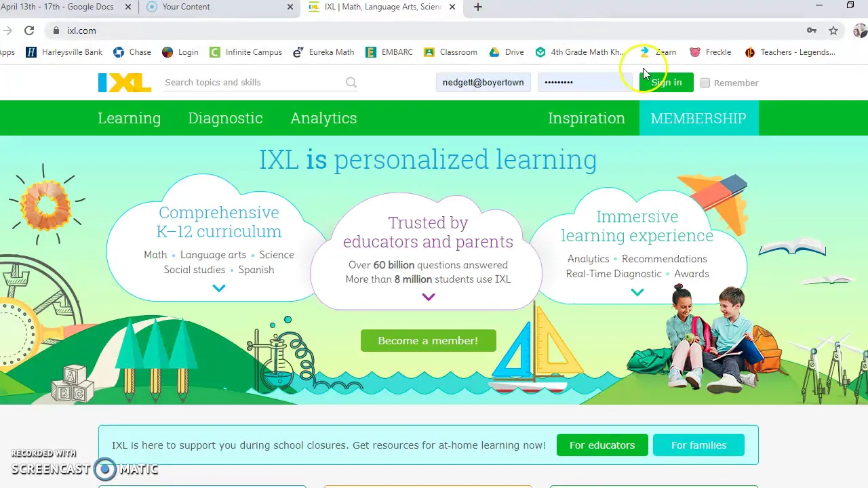Click Become a member! button
The image size is (868, 488).
pos(428,340)
